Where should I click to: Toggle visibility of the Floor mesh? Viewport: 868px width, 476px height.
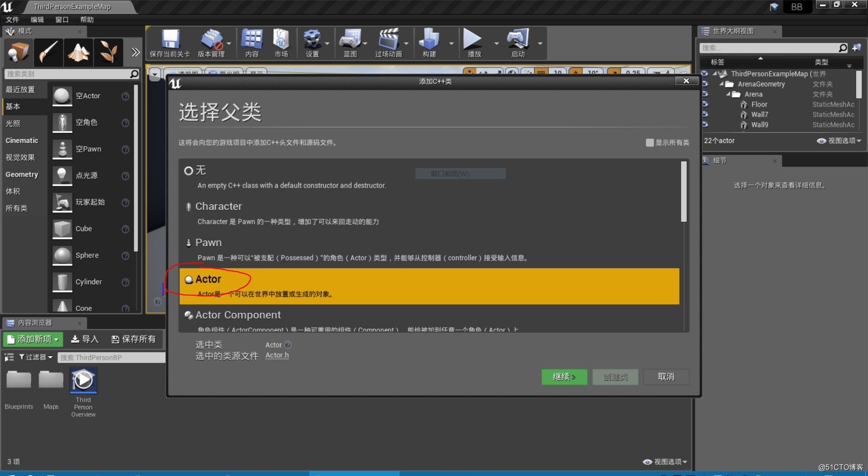click(705, 104)
